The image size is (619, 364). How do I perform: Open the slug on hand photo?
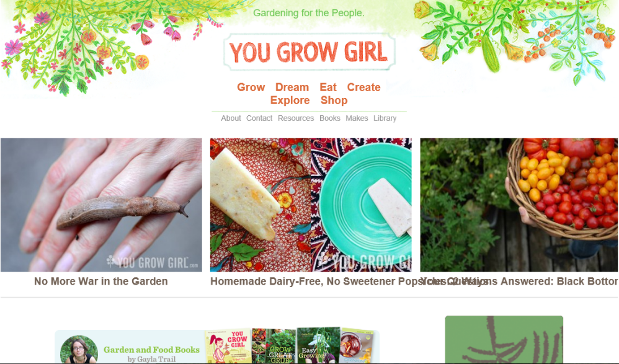pos(101,205)
